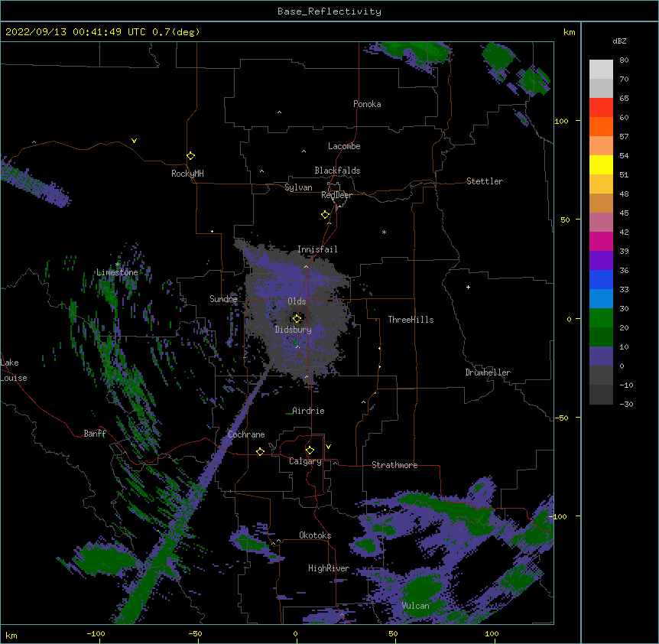Click the yellow diamond marker below Cochrane

click(260, 451)
